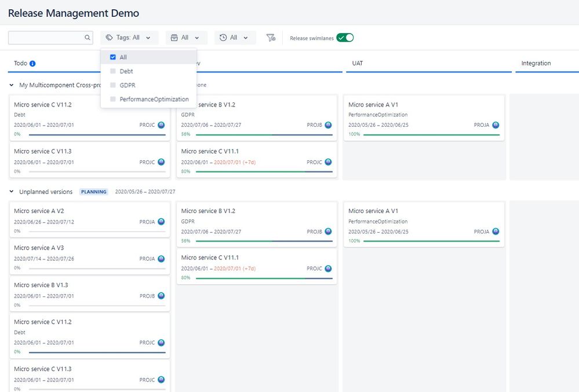This screenshot has width=579, height=392.
Task: Click the clock history icon filter
Action: 223,38
